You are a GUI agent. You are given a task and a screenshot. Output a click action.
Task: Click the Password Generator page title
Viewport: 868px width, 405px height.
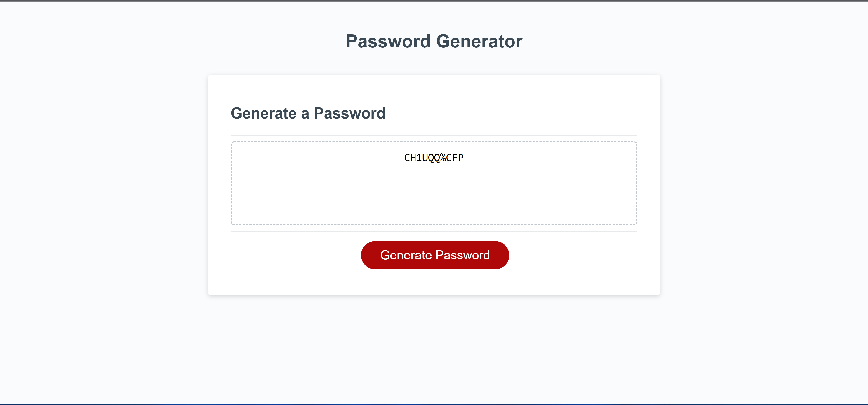click(x=434, y=41)
